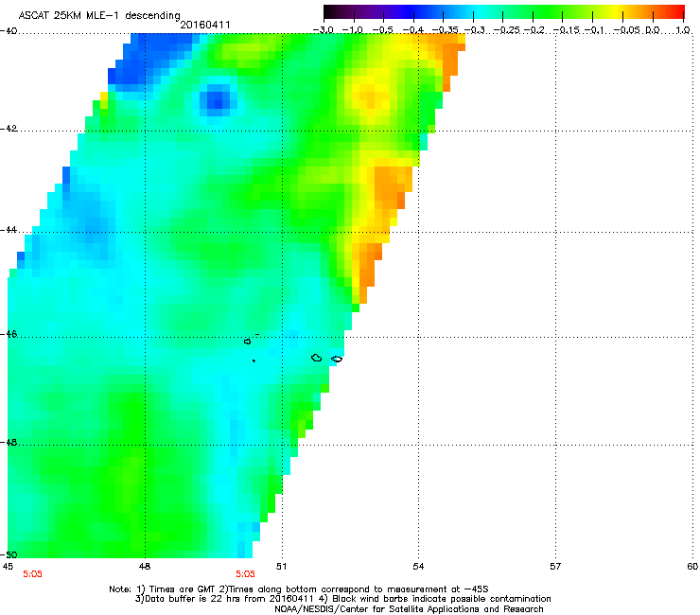Select the -0.4 colorbar value
This screenshot has width=700, height=615.
pos(413,30)
